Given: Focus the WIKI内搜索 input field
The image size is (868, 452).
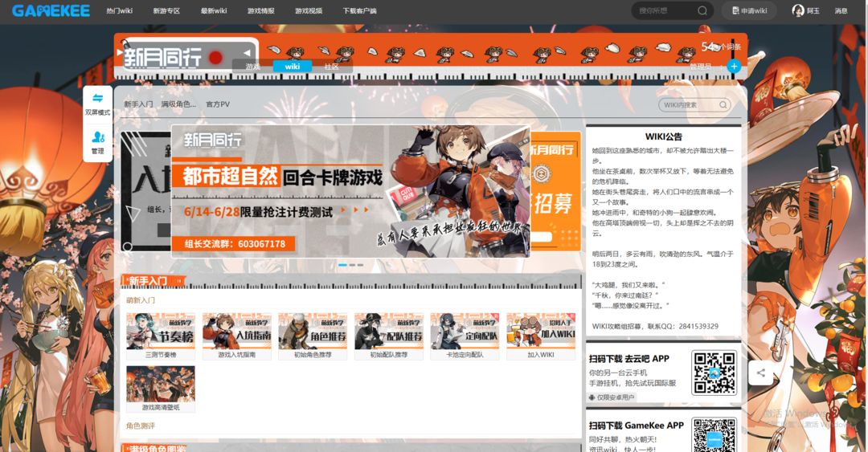Looking at the screenshot, I should pyautogui.click(x=688, y=104).
